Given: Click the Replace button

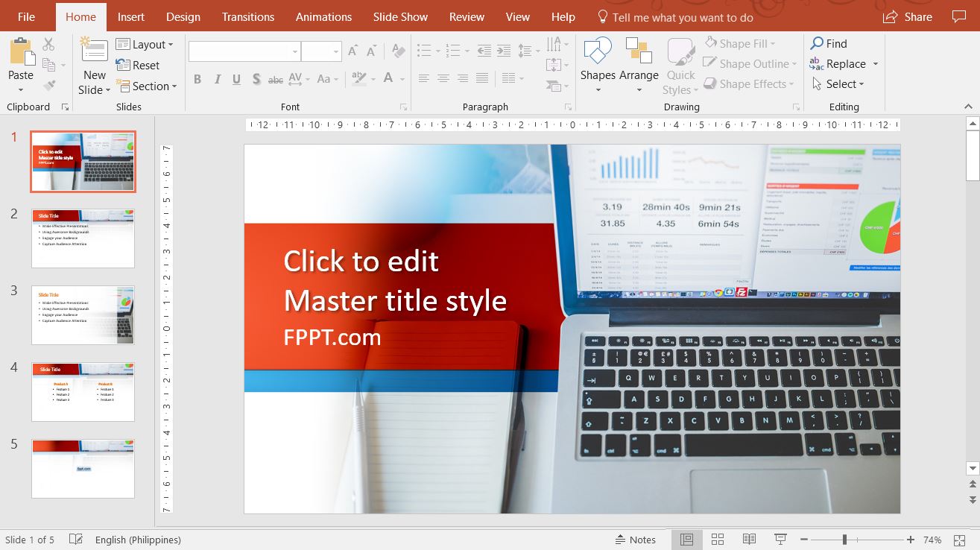Looking at the screenshot, I should (x=838, y=64).
